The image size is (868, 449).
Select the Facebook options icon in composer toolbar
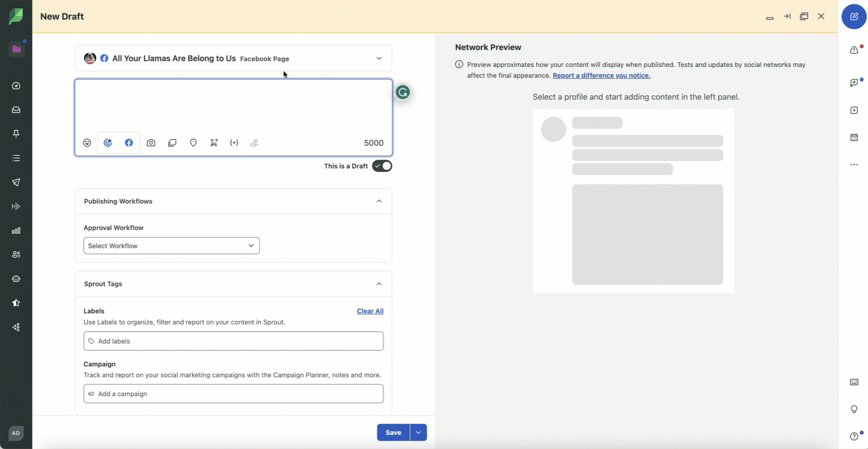point(129,143)
